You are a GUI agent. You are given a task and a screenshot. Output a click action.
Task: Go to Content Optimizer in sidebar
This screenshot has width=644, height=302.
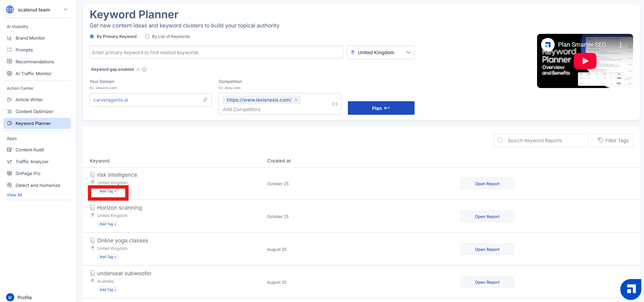[x=34, y=111]
